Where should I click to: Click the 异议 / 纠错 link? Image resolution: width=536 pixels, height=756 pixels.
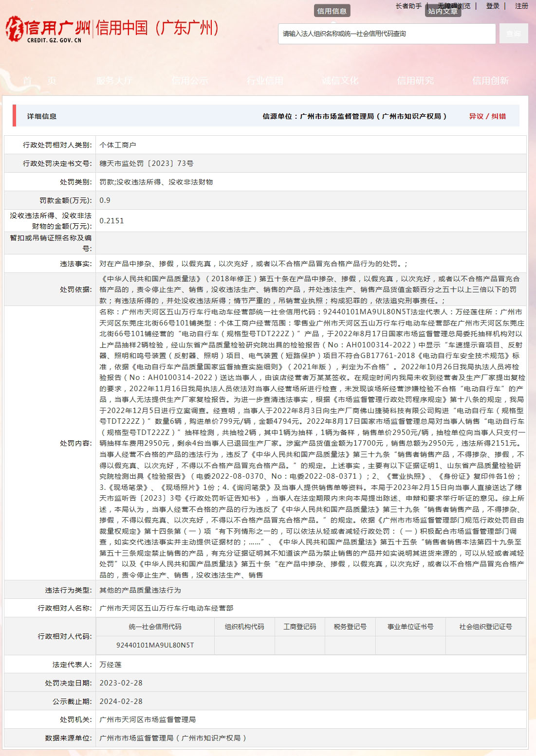click(x=487, y=116)
